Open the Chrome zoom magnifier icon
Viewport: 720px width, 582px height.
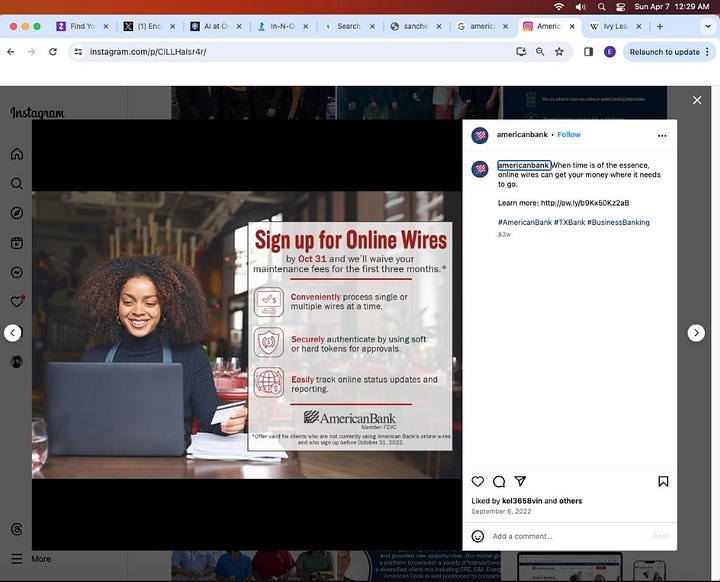point(540,52)
